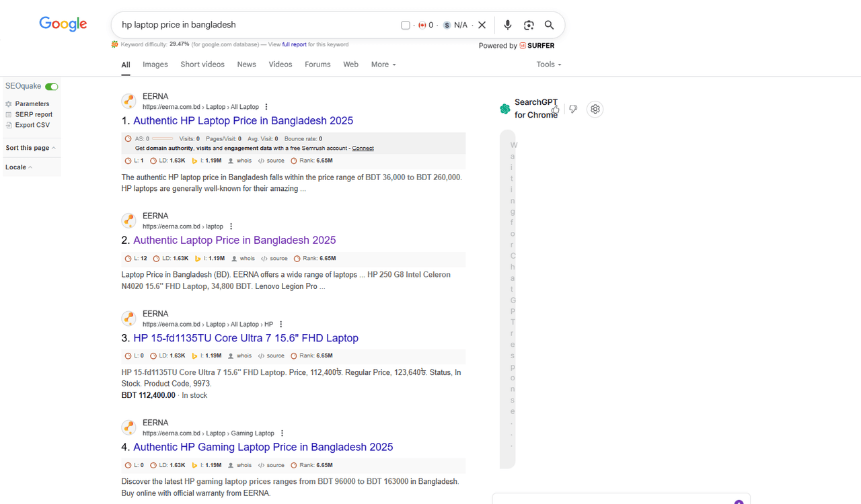This screenshot has width=861, height=504.
Task: Open the Google logo homepage
Action: click(x=63, y=24)
